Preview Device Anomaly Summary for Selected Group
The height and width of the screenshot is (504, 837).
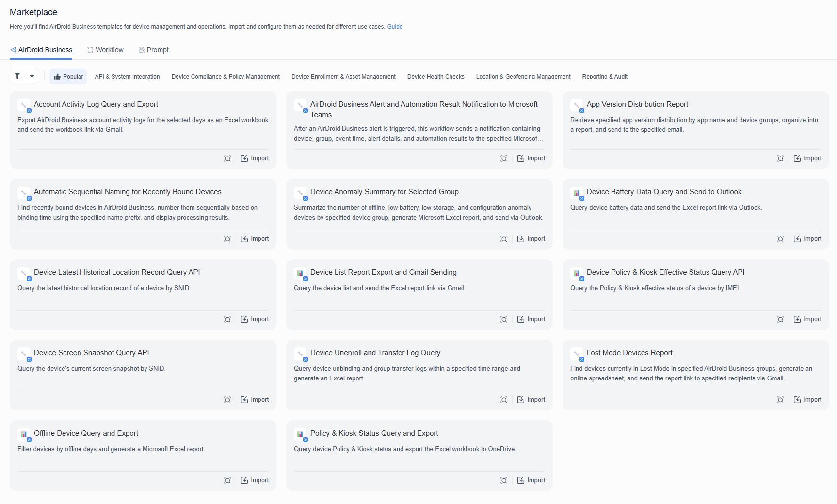(504, 239)
